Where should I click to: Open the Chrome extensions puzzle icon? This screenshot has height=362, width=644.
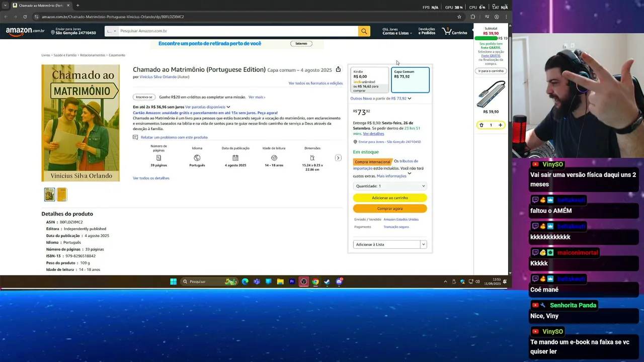tap(472, 17)
